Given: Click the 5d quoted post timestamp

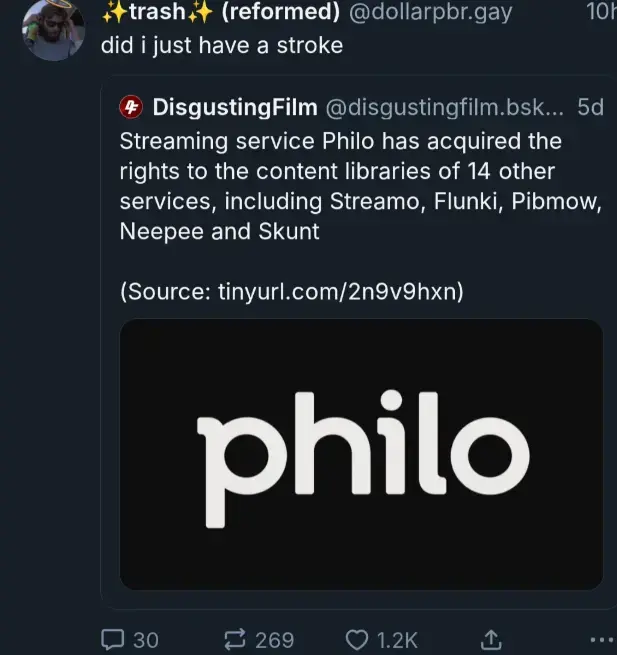Looking at the screenshot, I should pyautogui.click(x=590, y=107).
